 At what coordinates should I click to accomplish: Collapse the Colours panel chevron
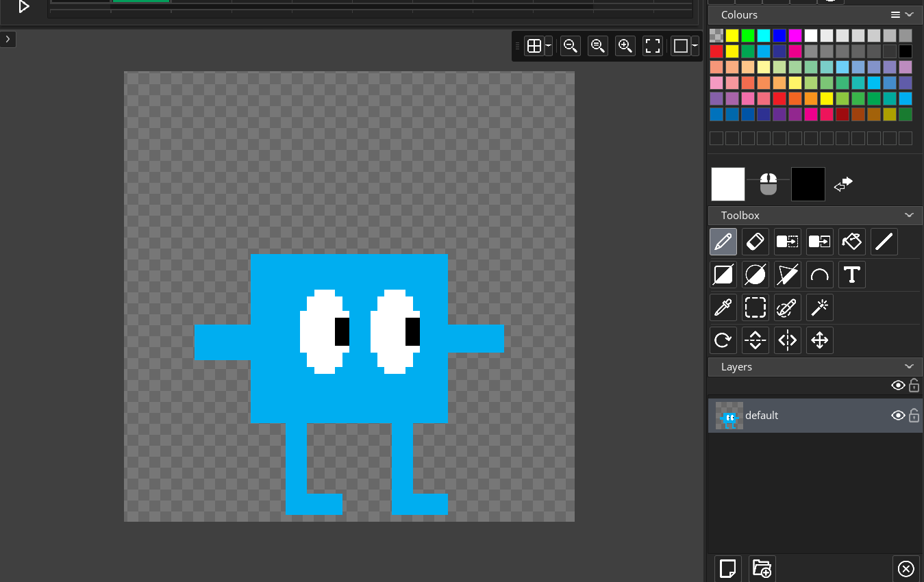pos(910,14)
